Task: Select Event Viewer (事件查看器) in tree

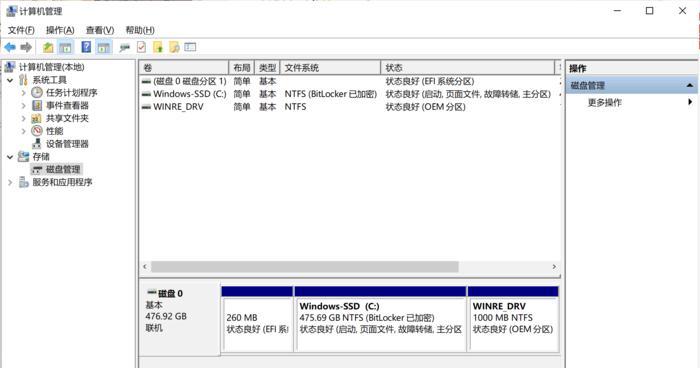Action: coord(67,105)
